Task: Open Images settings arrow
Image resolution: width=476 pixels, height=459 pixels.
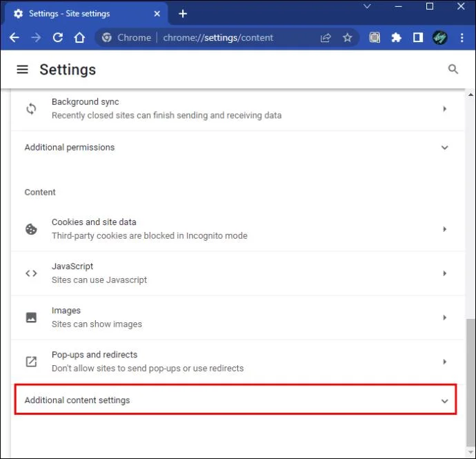Action: [x=444, y=318]
